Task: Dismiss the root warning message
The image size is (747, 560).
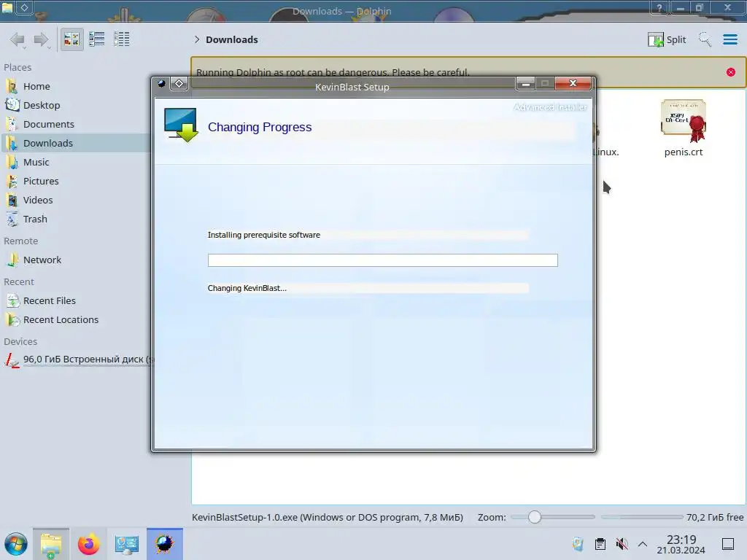Action: point(731,72)
